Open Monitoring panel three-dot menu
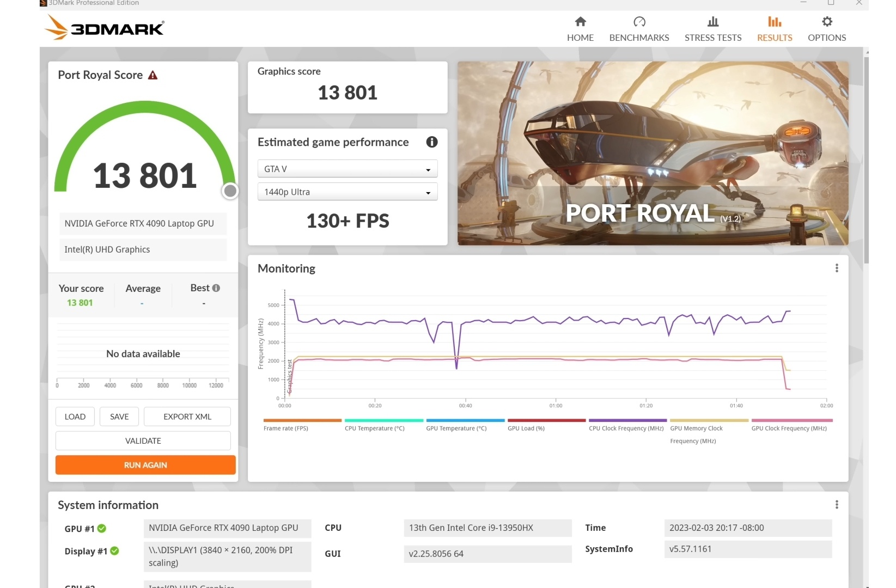The height and width of the screenshot is (588, 896). tap(837, 268)
